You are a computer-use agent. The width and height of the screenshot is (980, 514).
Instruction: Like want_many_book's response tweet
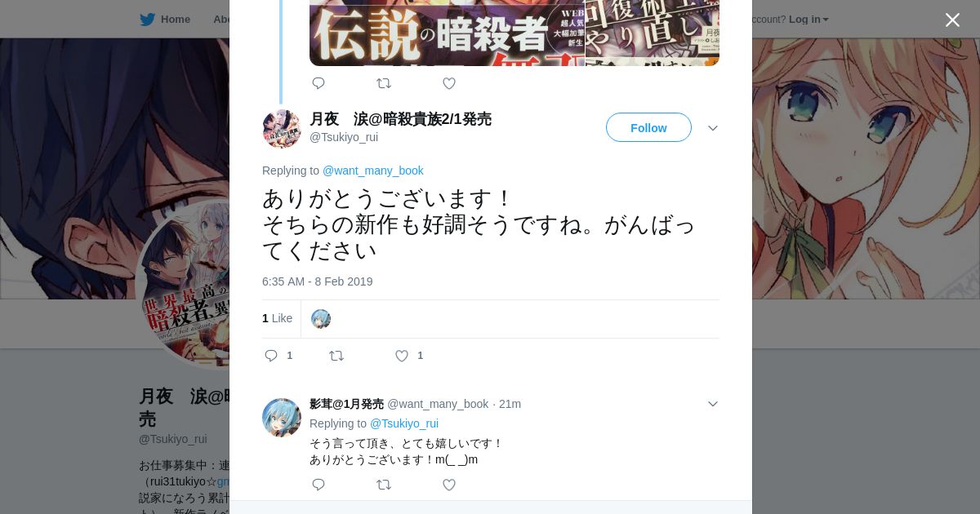point(449,485)
